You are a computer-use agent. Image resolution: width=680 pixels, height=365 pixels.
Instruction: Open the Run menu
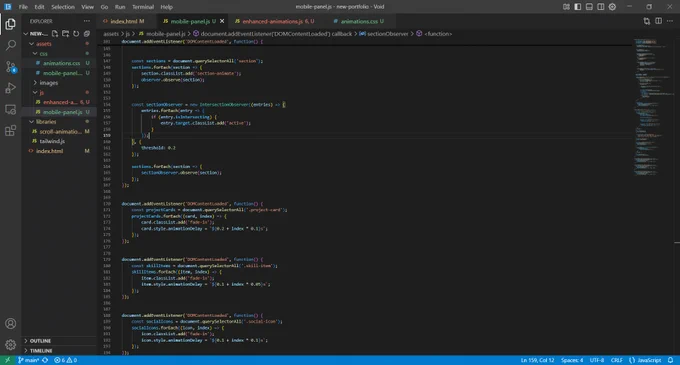pyautogui.click(x=120, y=7)
